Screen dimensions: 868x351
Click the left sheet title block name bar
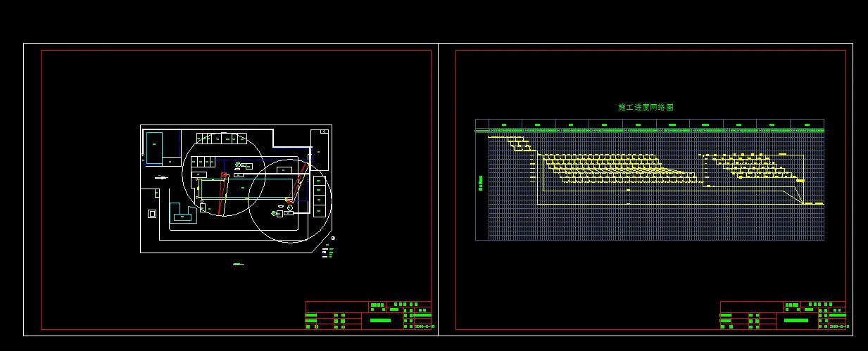(x=380, y=320)
